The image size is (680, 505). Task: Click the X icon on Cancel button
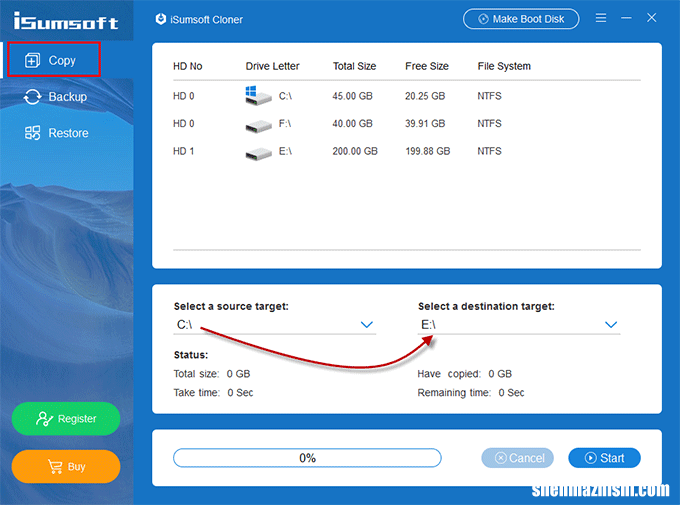(x=500, y=458)
